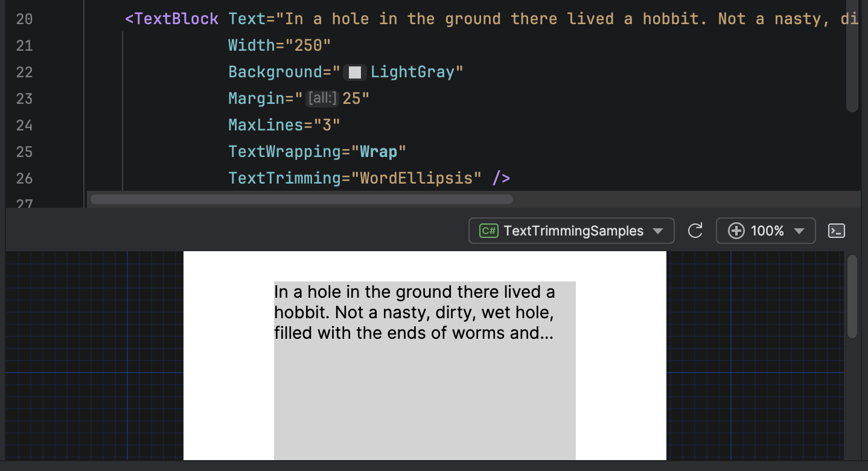868x471 pixels.
Task: Click line number 25 in the gutter
Action: point(24,151)
